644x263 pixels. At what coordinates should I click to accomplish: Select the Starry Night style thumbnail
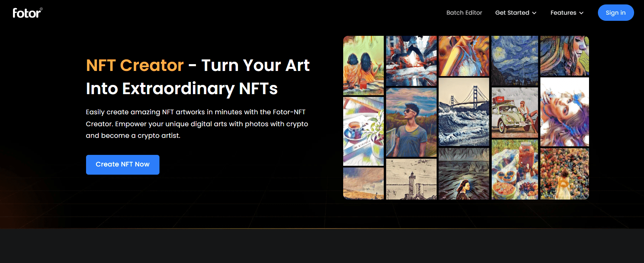pos(515,60)
